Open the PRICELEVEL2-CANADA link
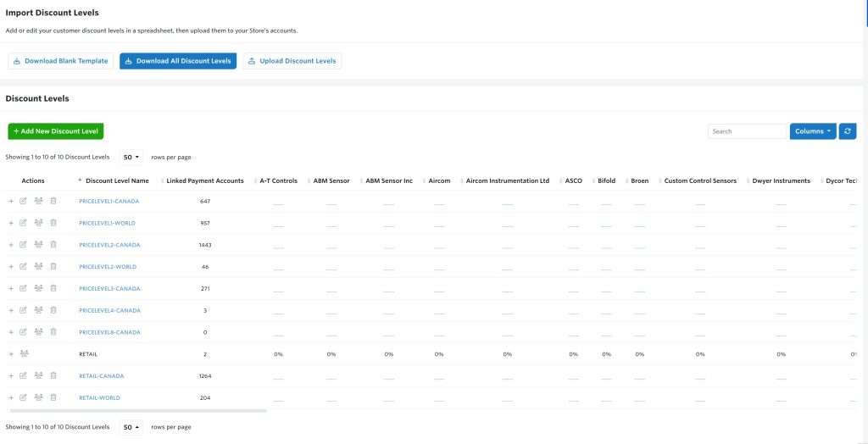 click(x=109, y=245)
